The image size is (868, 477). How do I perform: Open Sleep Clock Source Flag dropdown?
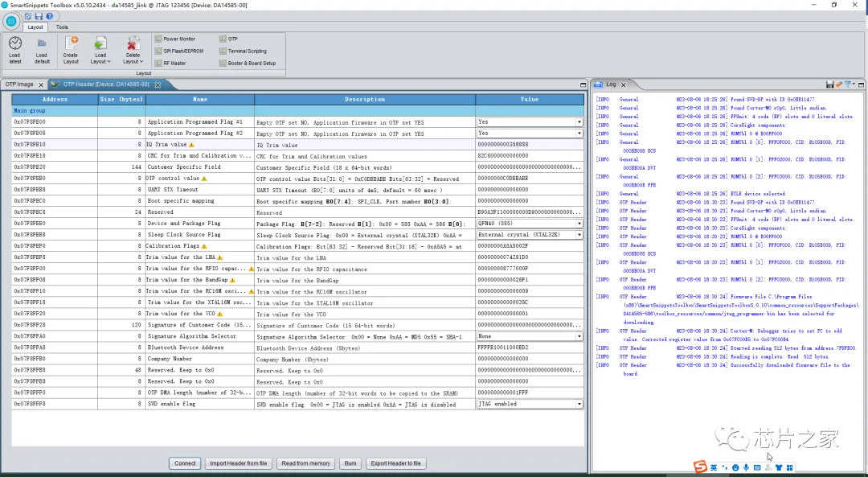click(579, 235)
